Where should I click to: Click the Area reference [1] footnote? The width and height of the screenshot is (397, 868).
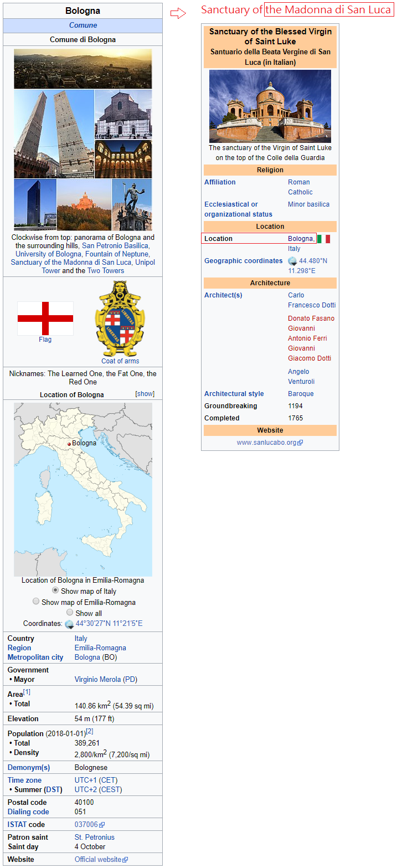click(x=27, y=692)
